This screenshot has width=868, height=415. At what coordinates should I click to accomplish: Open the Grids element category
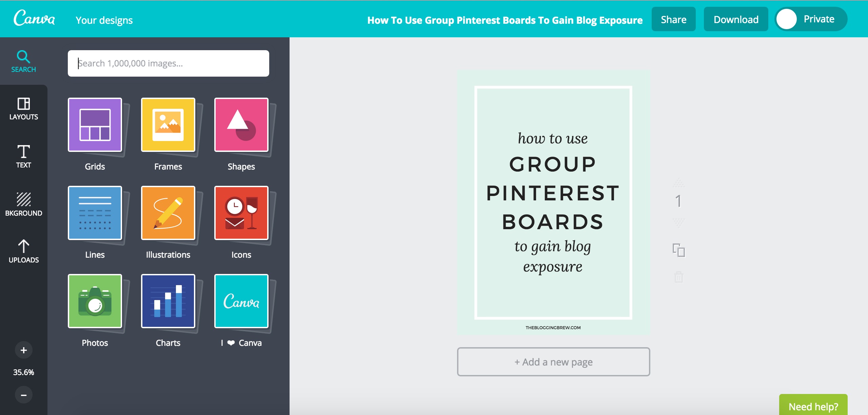click(95, 125)
